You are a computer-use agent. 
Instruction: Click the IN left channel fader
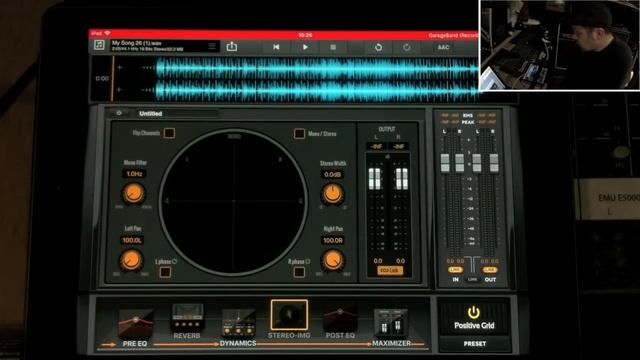(x=445, y=163)
